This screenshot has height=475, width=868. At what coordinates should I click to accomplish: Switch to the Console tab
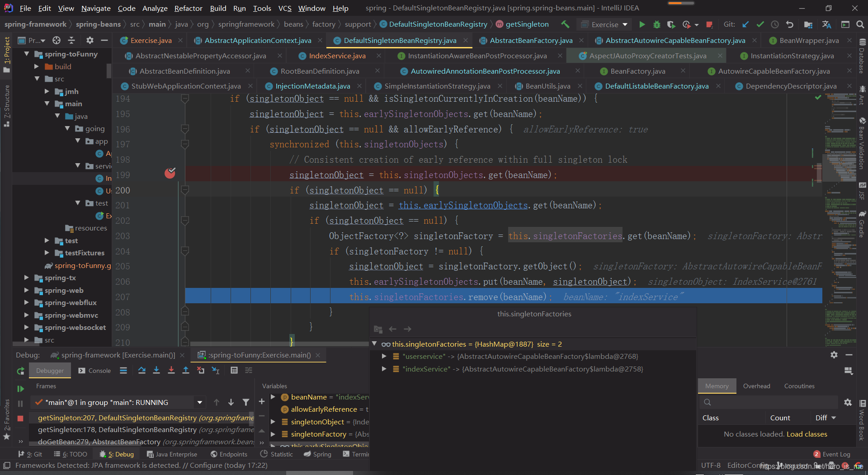click(94, 371)
